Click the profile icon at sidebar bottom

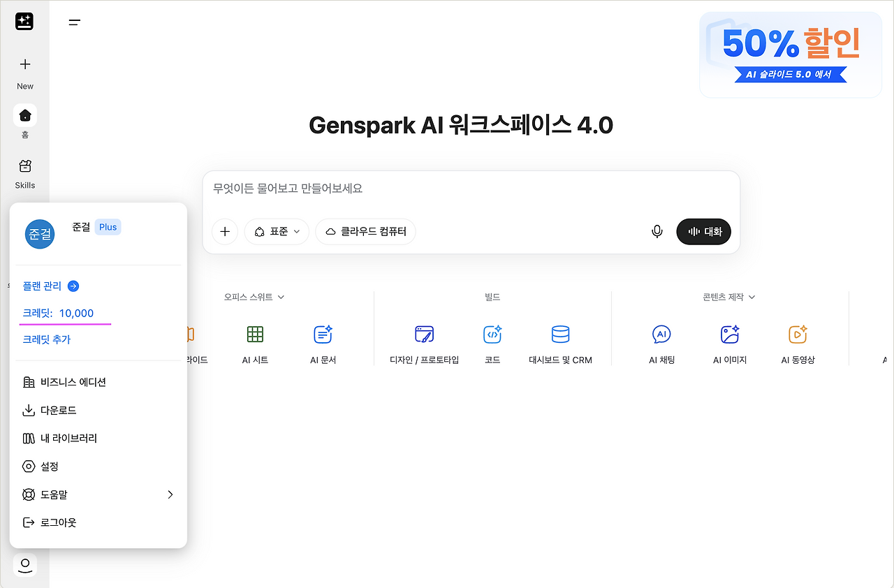coord(25,565)
